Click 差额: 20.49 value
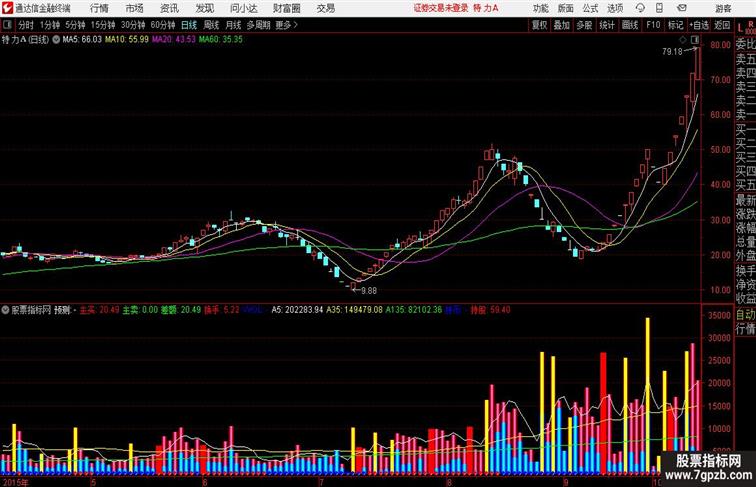The width and height of the screenshot is (756, 487). click(180, 310)
